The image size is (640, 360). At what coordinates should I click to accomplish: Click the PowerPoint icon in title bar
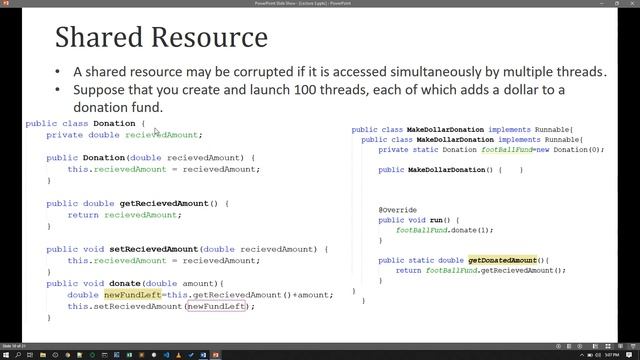tap(5, 3)
